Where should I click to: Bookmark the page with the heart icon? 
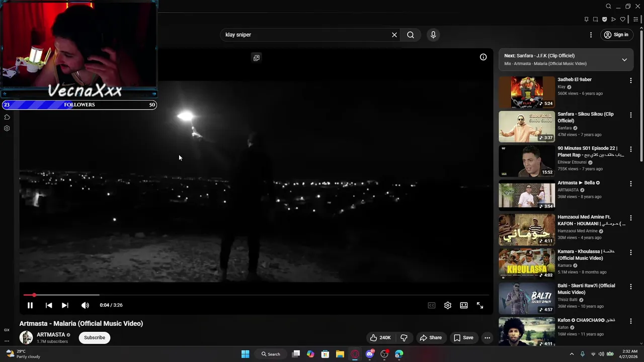coord(622,20)
